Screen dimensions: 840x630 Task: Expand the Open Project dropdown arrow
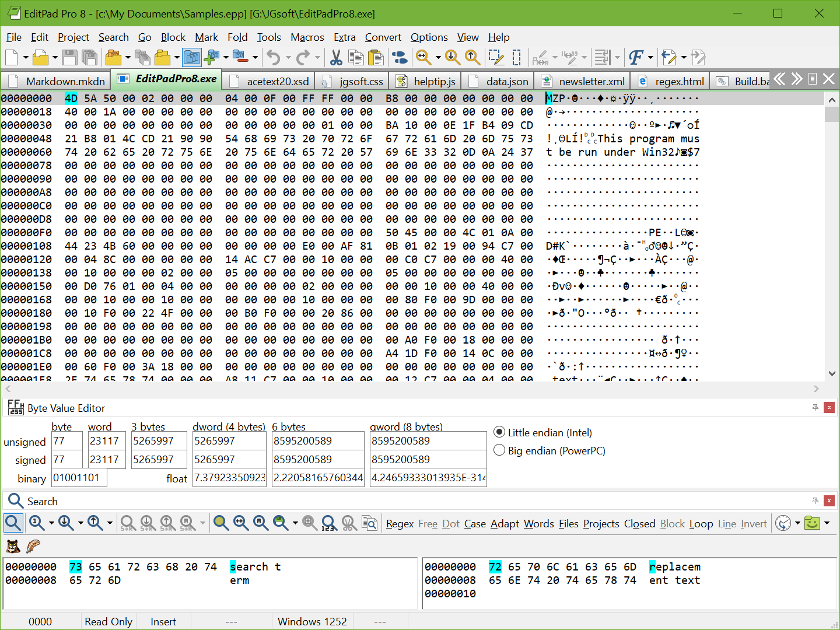(128, 57)
